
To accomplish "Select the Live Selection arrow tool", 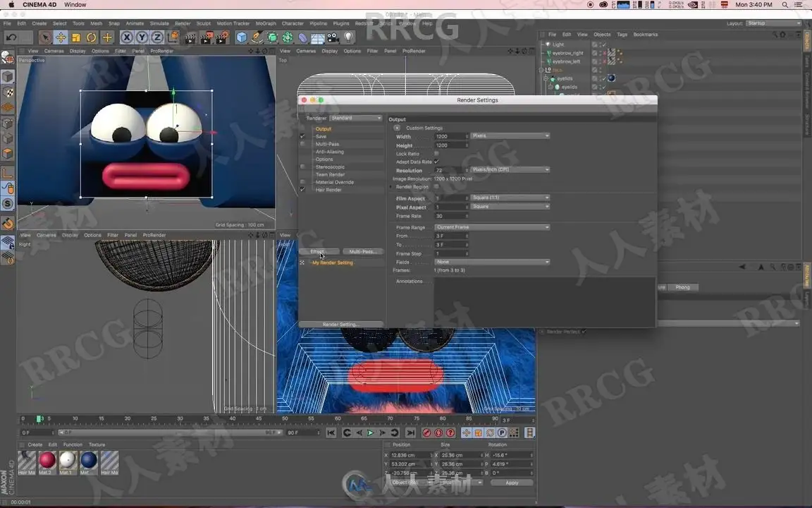I will (46, 37).
